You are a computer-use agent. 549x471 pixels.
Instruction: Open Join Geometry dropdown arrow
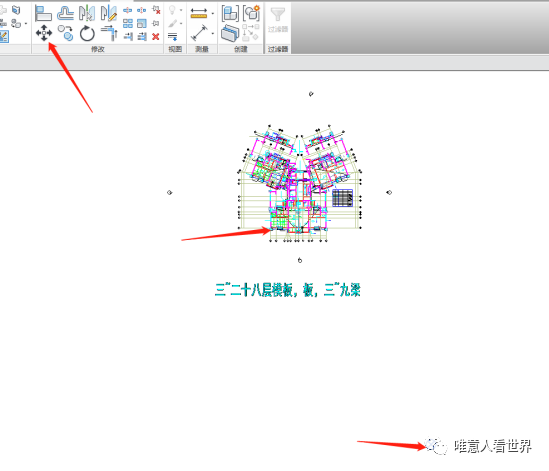(26, 23)
